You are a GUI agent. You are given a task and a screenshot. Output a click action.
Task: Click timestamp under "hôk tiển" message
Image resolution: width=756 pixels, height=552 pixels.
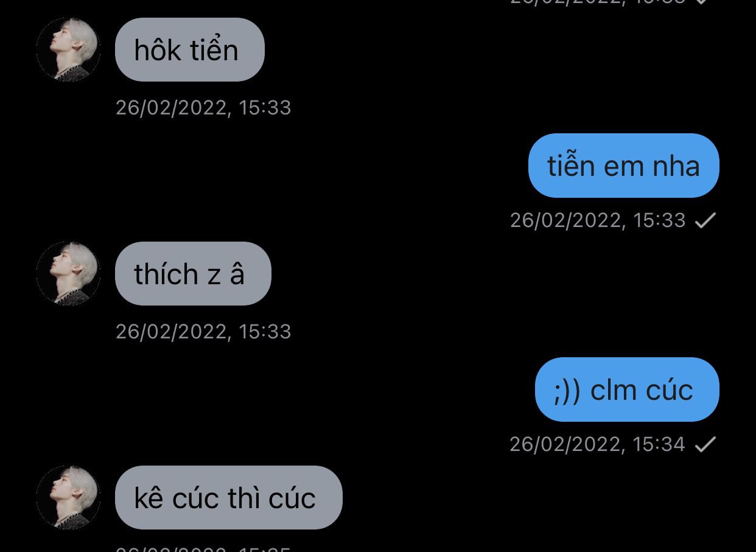[x=203, y=108]
